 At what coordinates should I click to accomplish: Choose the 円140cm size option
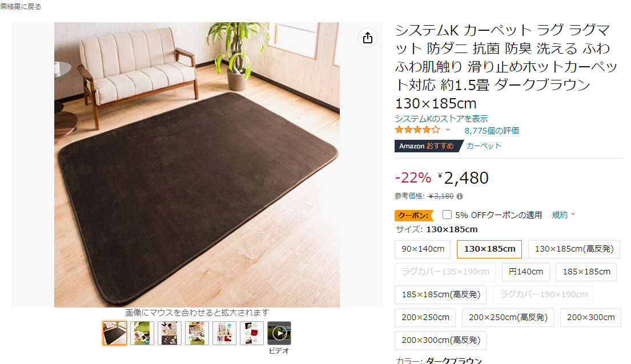coord(525,272)
